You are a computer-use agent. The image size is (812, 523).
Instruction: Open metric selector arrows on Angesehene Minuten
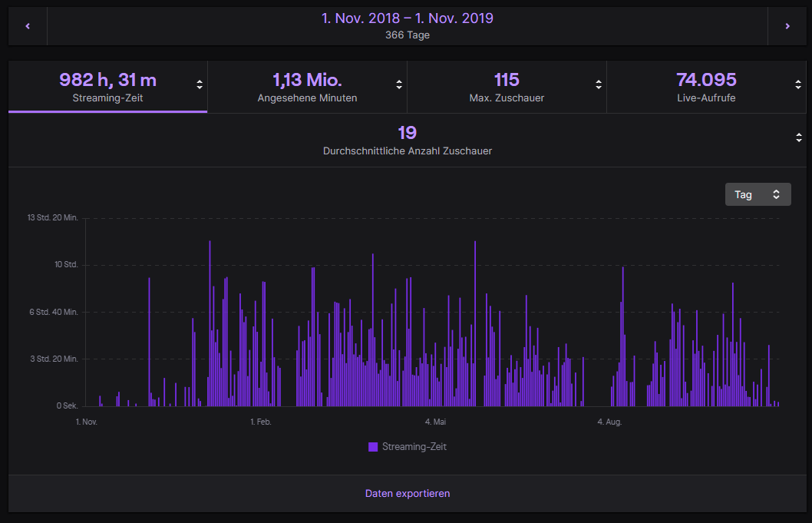(399, 85)
